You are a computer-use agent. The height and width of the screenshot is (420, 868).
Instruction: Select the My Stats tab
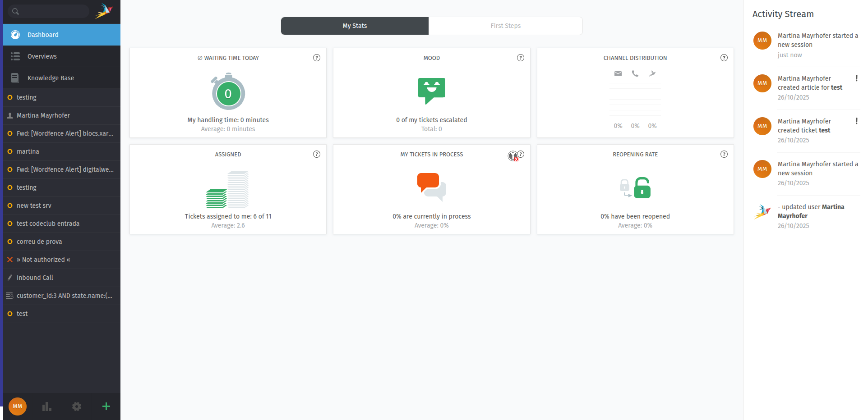click(355, 26)
